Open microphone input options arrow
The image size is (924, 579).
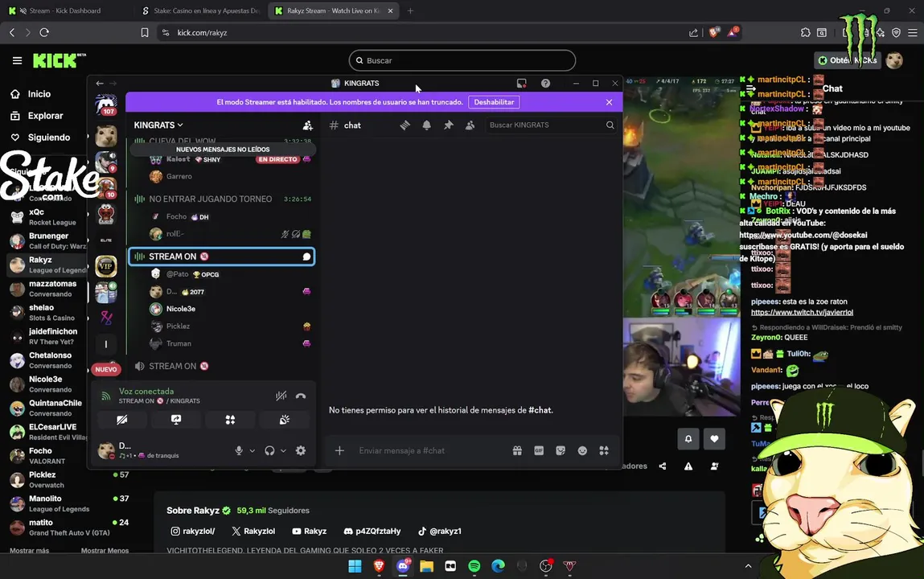click(253, 450)
